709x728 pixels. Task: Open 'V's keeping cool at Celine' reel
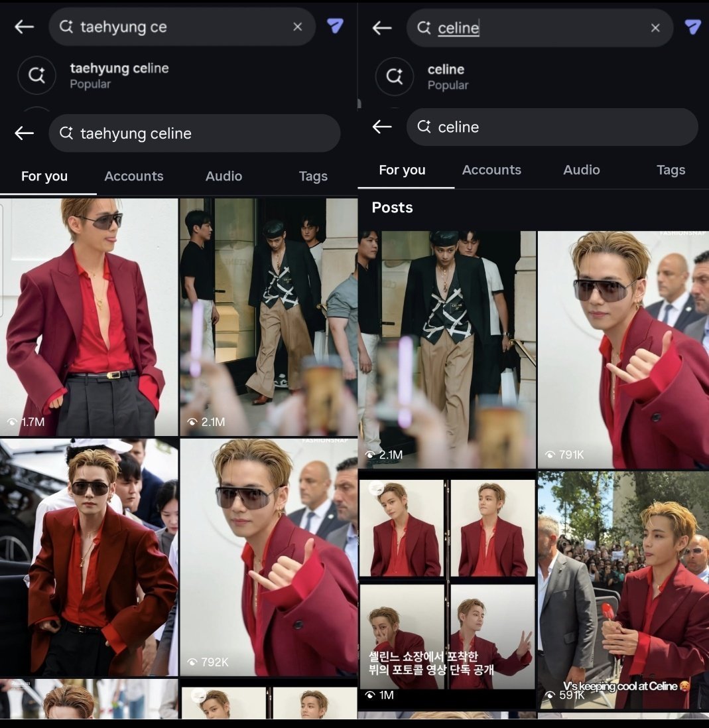coord(623,590)
